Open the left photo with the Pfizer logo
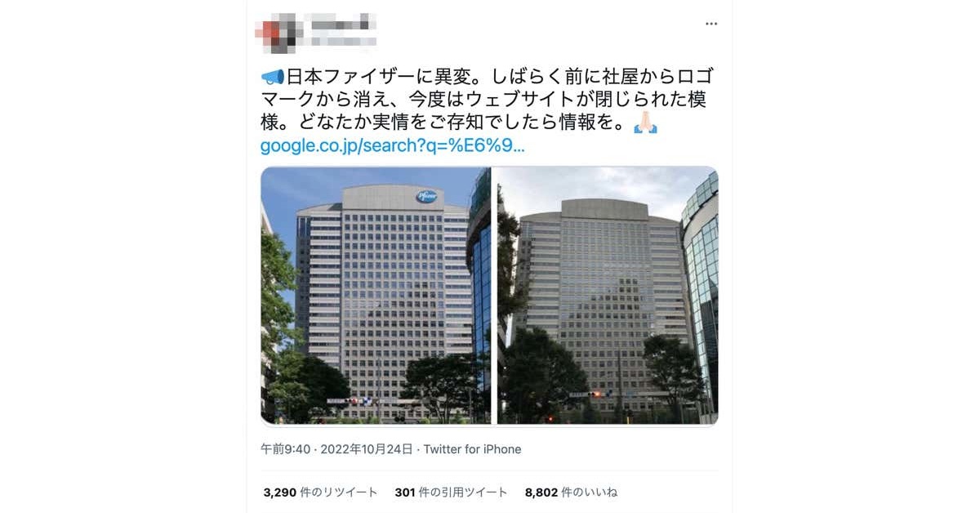Image resolution: width=980 pixels, height=513 pixels. [x=376, y=295]
